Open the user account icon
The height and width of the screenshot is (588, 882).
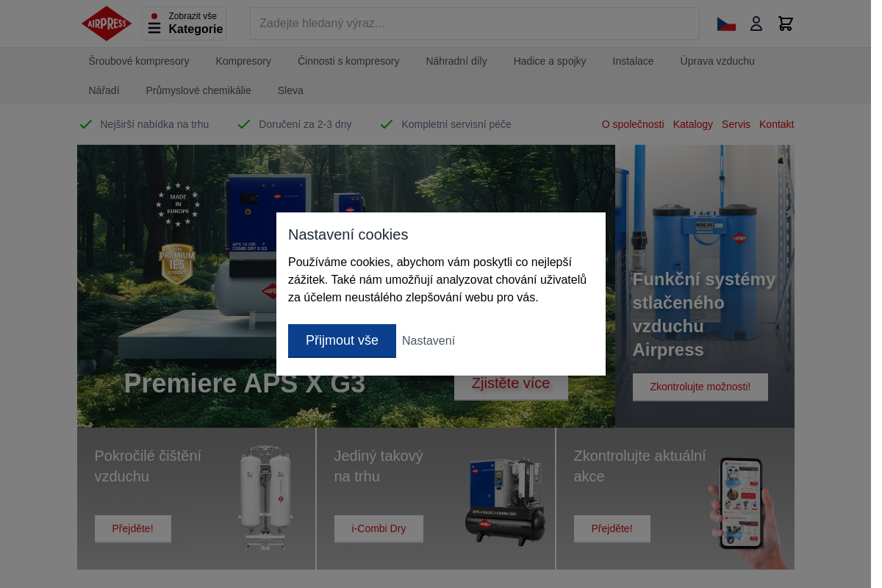[756, 24]
